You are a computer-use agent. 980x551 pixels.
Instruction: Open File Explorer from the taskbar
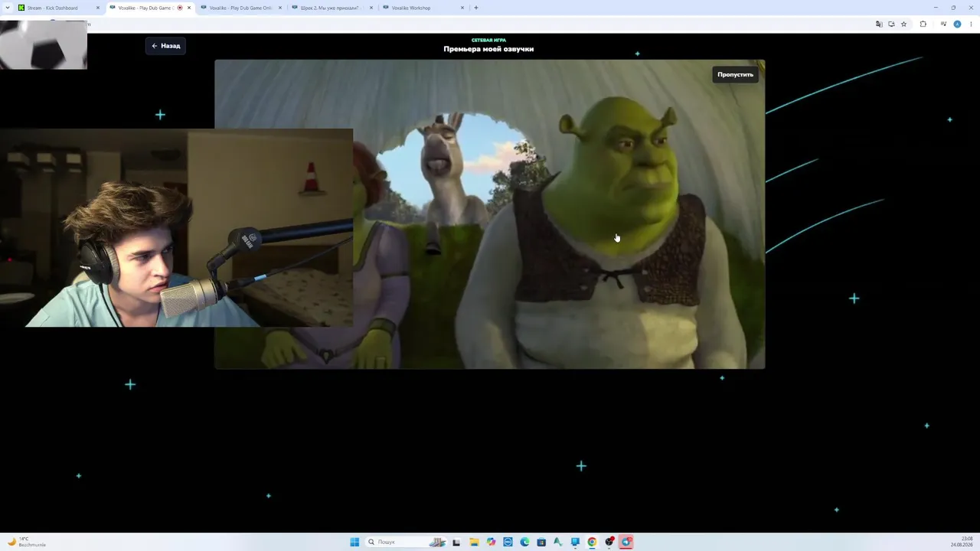(x=474, y=542)
